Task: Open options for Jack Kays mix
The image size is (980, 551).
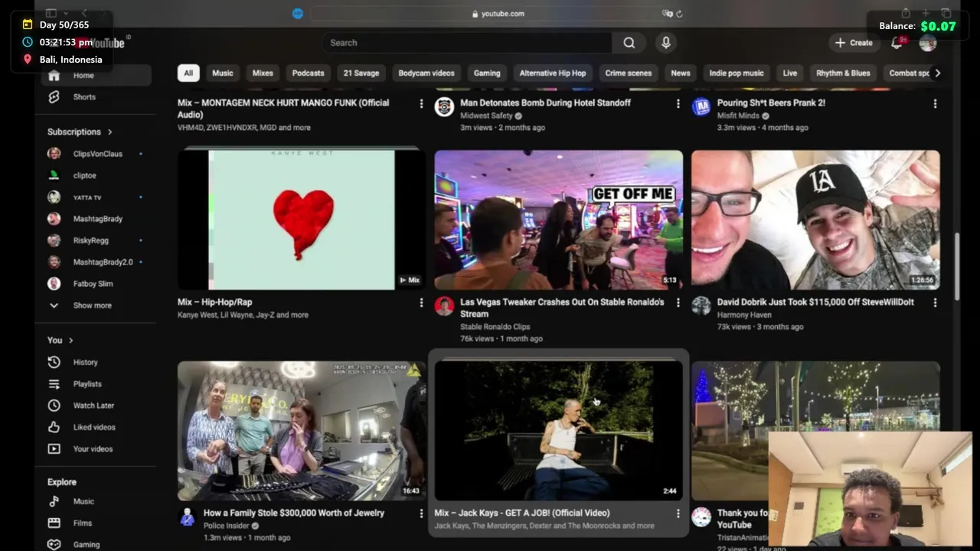Action: (x=678, y=514)
